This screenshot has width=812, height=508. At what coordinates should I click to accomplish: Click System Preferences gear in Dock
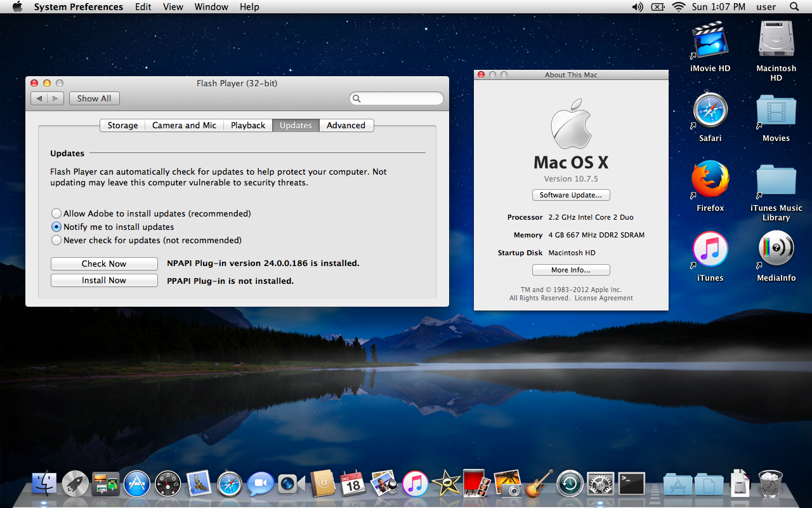click(x=600, y=484)
